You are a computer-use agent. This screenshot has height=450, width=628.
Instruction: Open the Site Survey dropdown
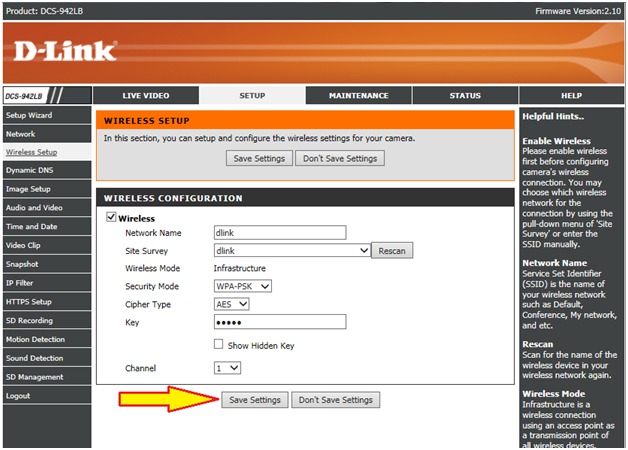coord(292,251)
